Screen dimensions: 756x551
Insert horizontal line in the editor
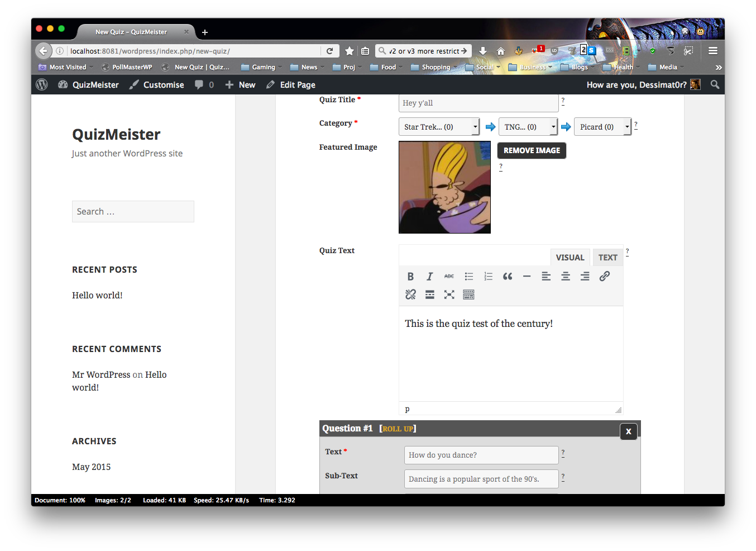(527, 276)
